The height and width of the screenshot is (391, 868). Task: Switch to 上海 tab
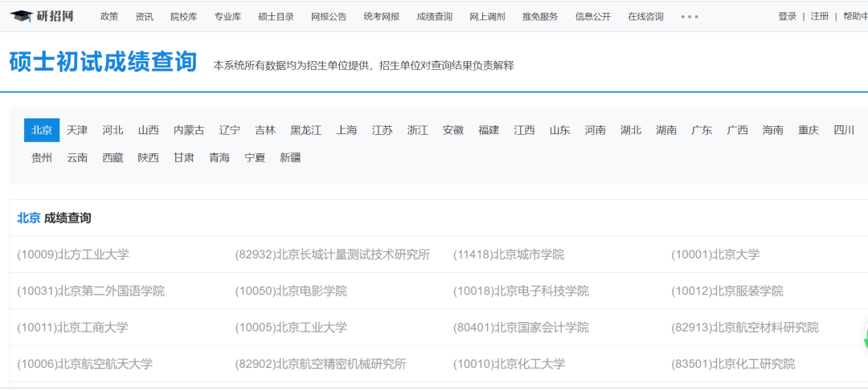(x=346, y=131)
